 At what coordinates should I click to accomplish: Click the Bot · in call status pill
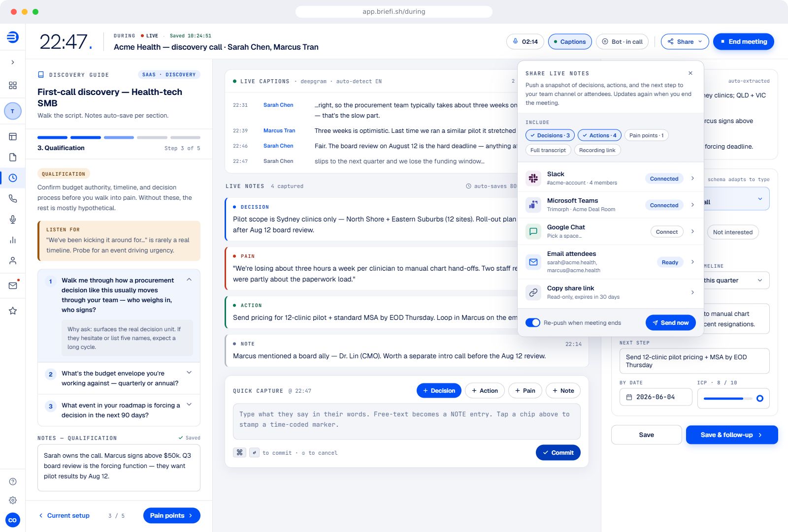coord(623,42)
